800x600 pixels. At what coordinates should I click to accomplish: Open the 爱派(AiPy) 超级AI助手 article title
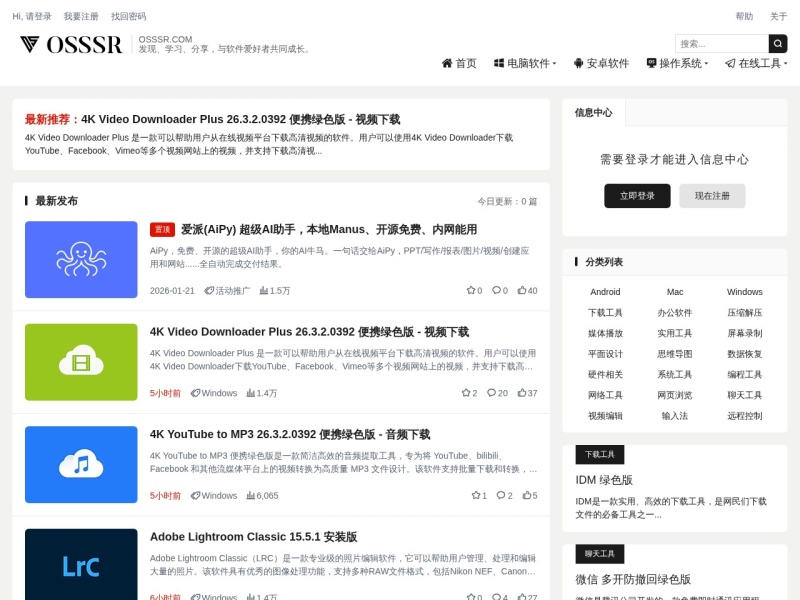(329, 230)
